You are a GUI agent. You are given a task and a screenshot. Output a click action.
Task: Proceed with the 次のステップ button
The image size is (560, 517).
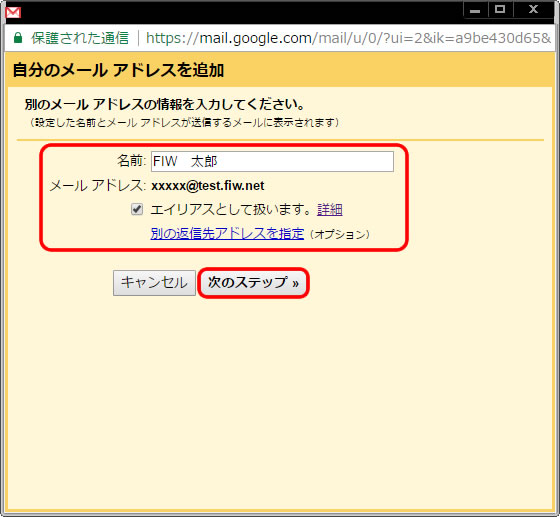(253, 283)
